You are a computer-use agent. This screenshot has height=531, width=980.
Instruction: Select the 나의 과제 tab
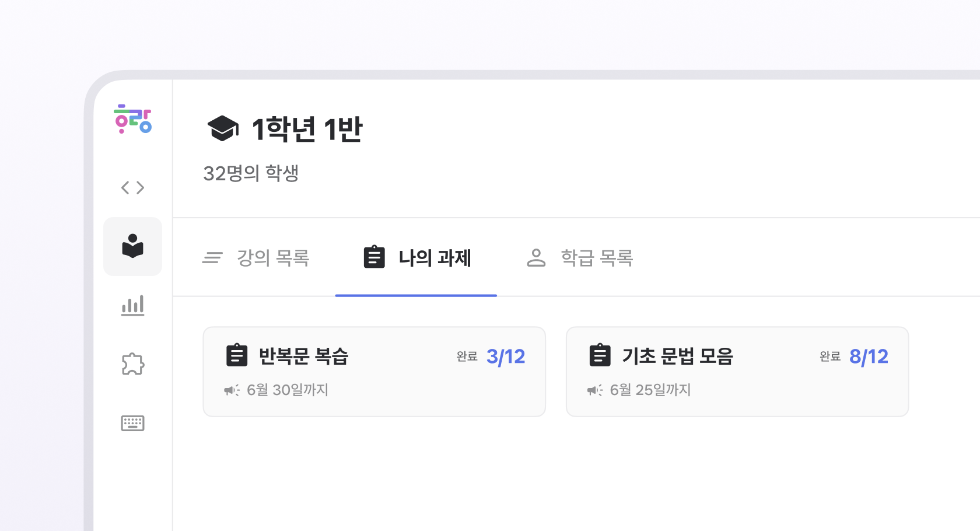pos(416,257)
